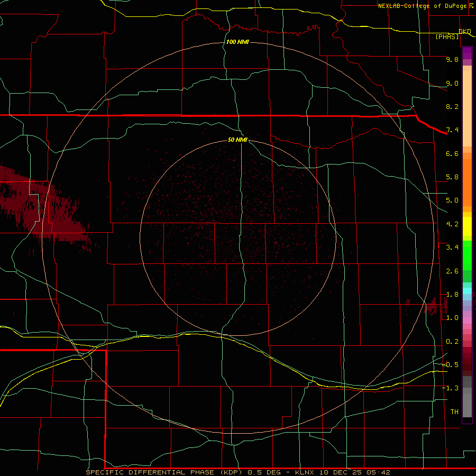Click the 1.0 value on color scale
This screenshot has height=476, width=476.
click(452, 318)
